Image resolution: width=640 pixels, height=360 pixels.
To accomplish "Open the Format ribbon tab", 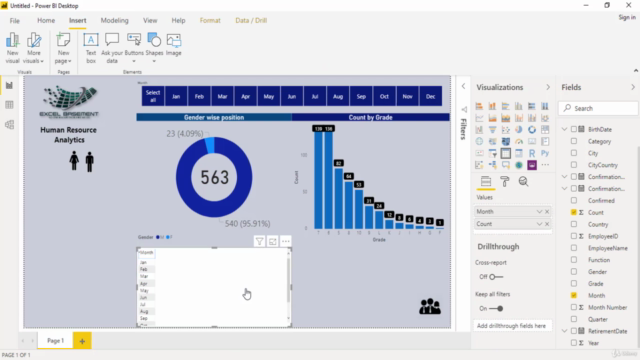I will [x=210, y=20].
